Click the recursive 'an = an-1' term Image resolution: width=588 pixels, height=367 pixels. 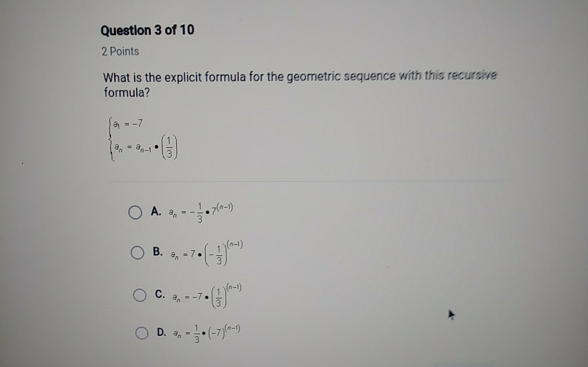133,148
